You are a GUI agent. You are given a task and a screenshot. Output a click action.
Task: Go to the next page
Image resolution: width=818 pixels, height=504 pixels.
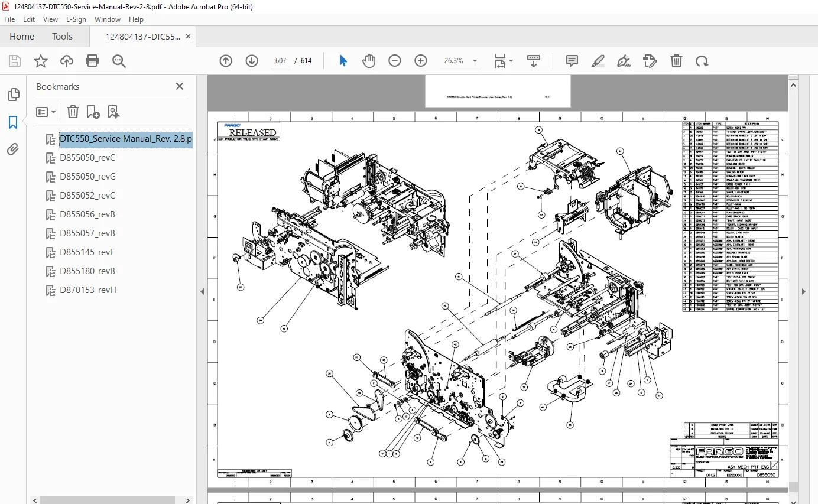(x=252, y=61)
